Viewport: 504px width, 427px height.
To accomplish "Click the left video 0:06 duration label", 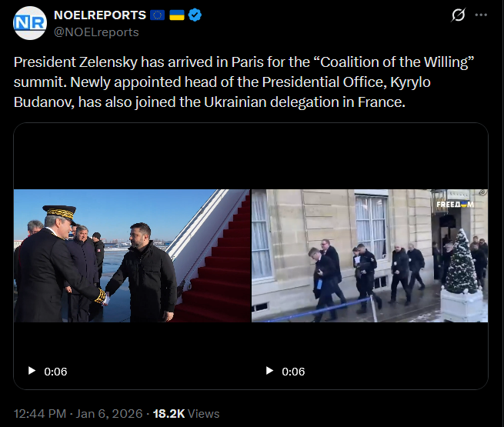I will coord(55,372).
